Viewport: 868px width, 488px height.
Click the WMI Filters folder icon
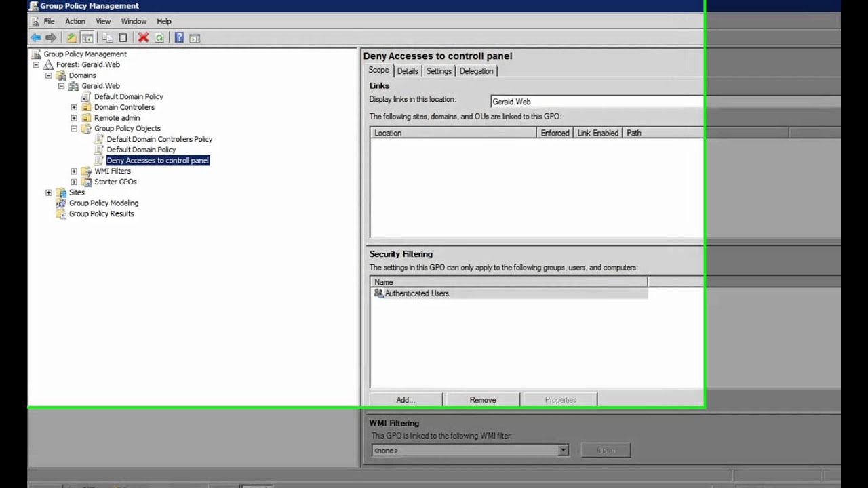(86, 171)
